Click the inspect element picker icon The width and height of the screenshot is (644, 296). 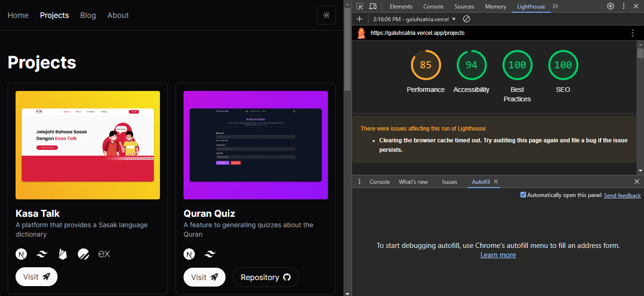pos(360,6)
